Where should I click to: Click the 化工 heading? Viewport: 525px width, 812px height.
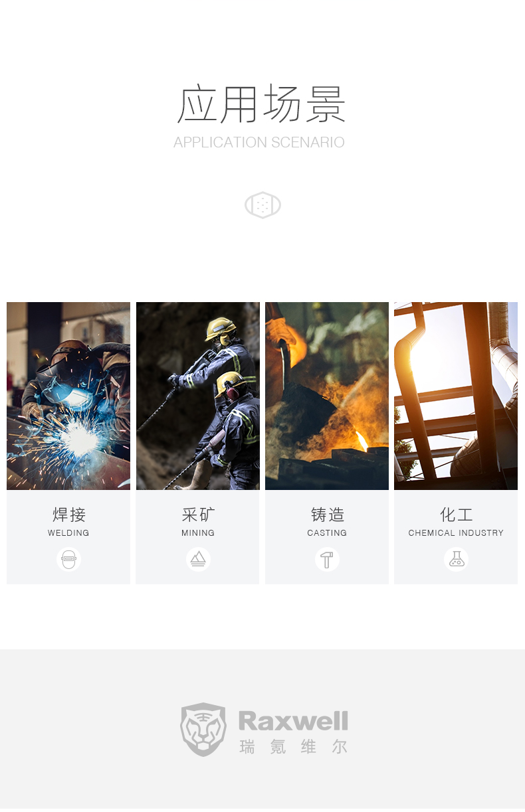[457, 515]
